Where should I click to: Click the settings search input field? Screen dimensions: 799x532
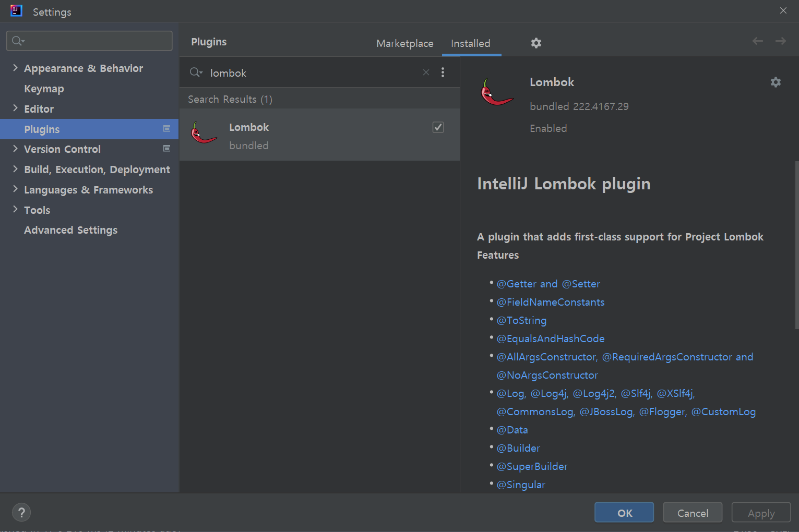pyautogui.click(x=89, y=41)
